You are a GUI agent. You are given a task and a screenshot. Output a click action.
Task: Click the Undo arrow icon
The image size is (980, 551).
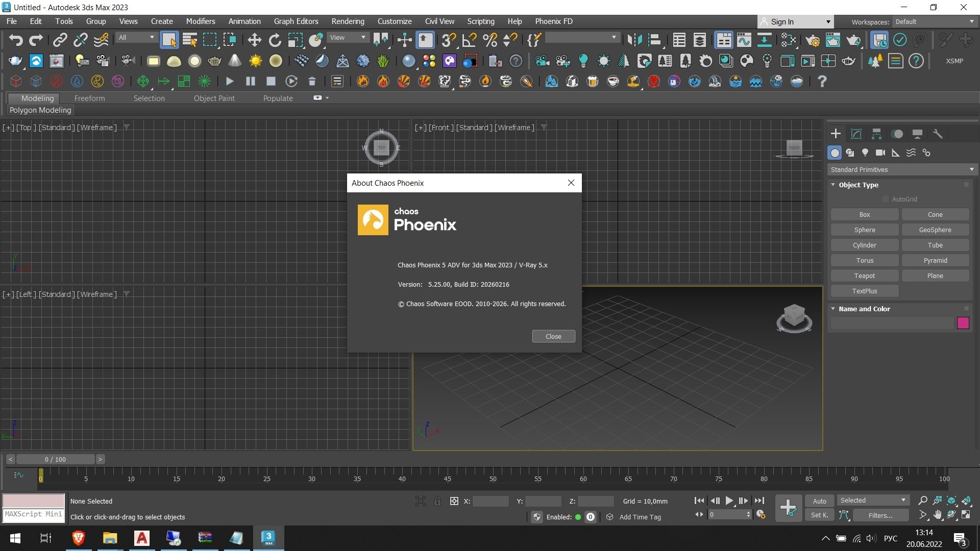click(x=16, y=40)
